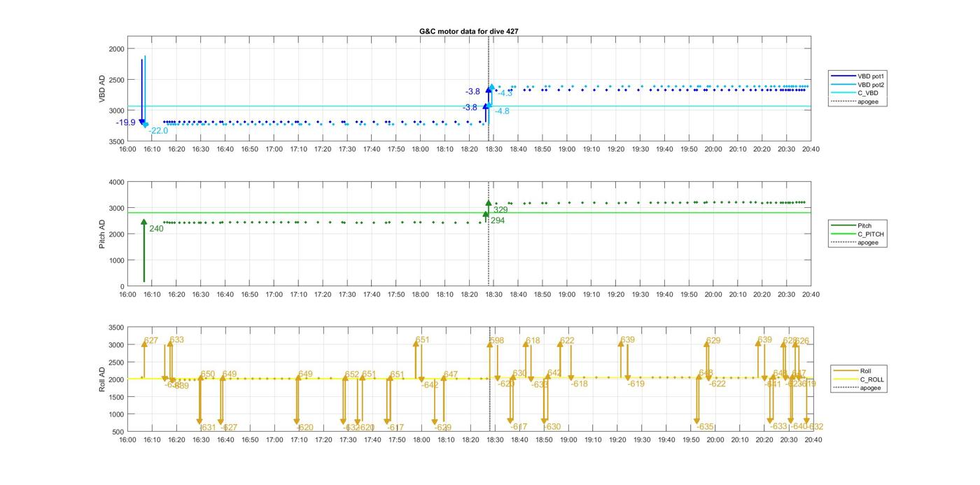Click the "-642" roll data label

(430, 385)
